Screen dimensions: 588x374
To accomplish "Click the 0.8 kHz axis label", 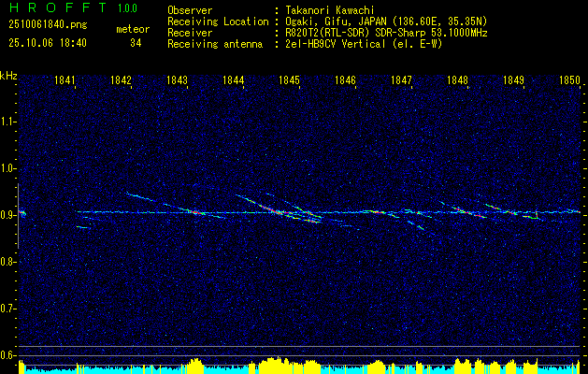I will [x=7, y=262].
